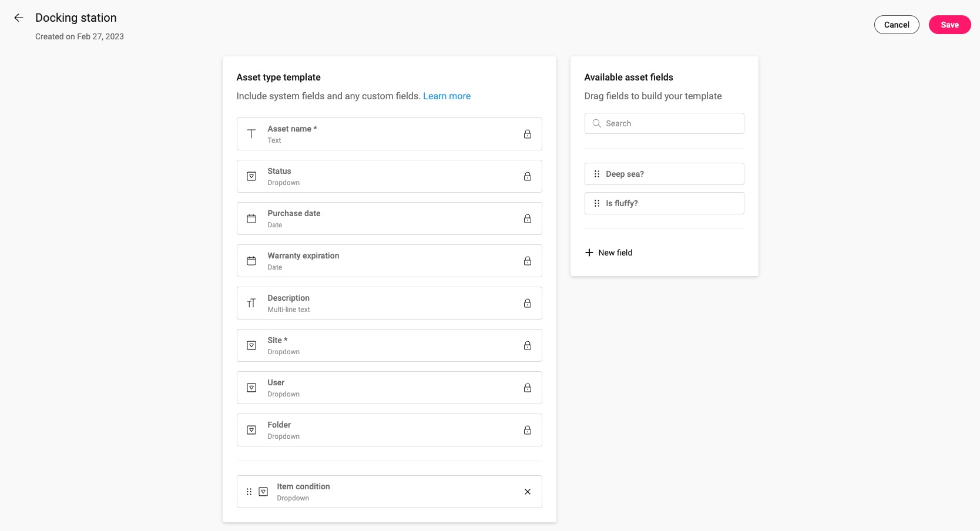Click the lock icon on Asset name row
The image size is (980, 531).
[x=528, y=134]
